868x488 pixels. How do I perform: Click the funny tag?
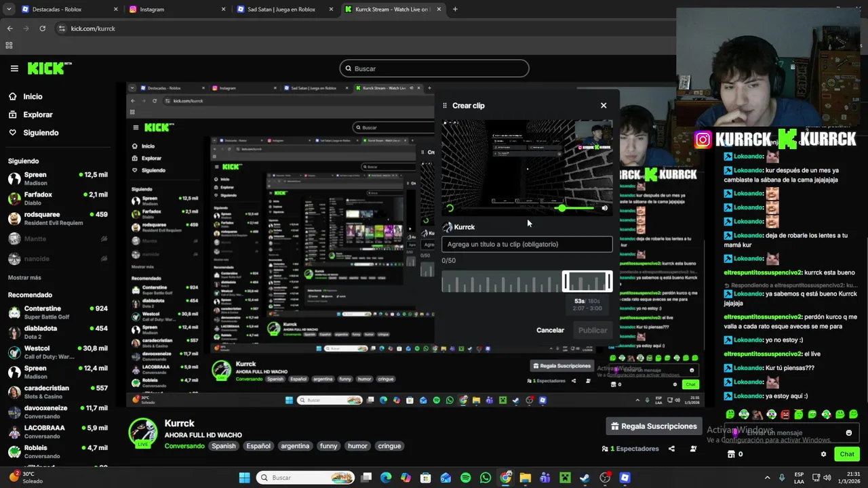328,446
